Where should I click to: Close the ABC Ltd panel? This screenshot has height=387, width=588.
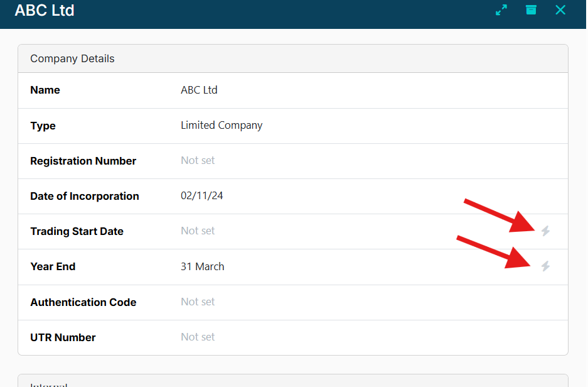560,10
